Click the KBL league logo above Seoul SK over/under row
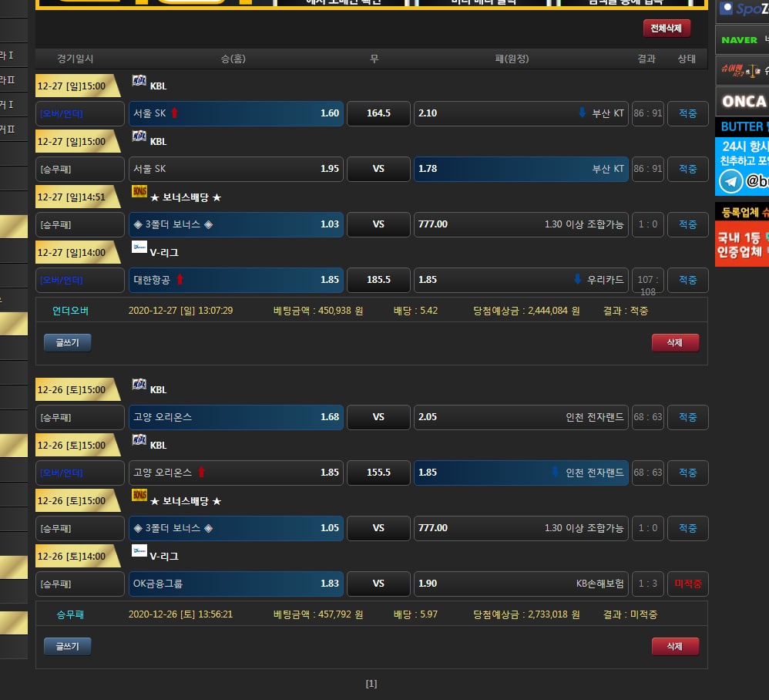769x700 pixels. (x=139, y=81)
